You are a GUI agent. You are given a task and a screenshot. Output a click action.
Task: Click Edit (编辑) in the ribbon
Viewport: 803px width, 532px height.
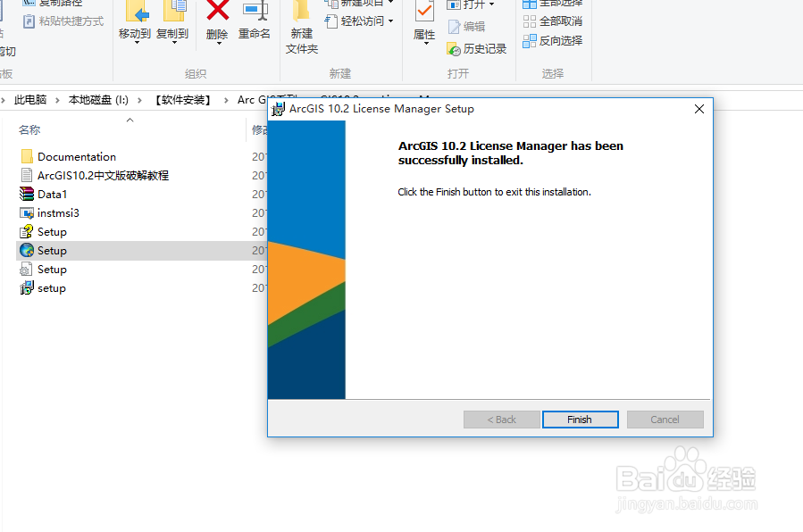(x=466, y=26)
